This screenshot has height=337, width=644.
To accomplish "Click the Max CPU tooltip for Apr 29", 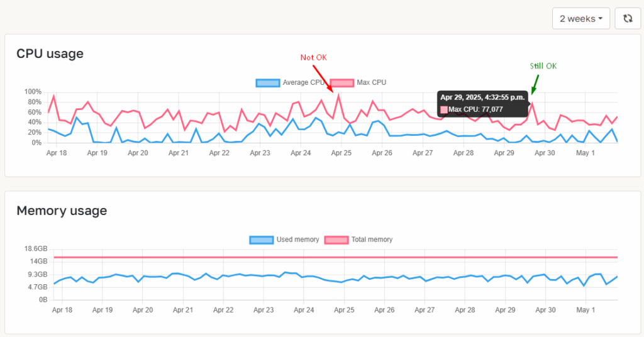I will coord(483,104).
